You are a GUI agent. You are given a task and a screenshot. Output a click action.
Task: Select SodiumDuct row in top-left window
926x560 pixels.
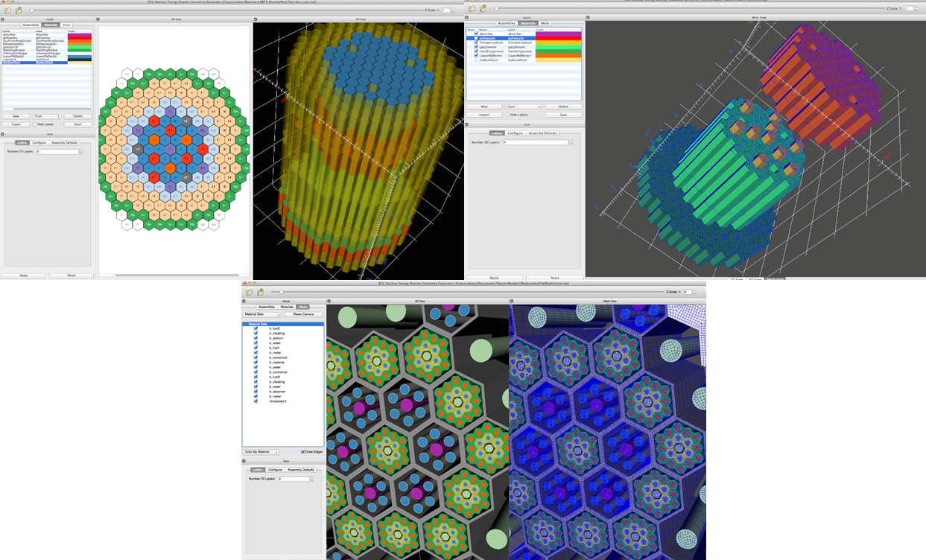click(47, 63)
